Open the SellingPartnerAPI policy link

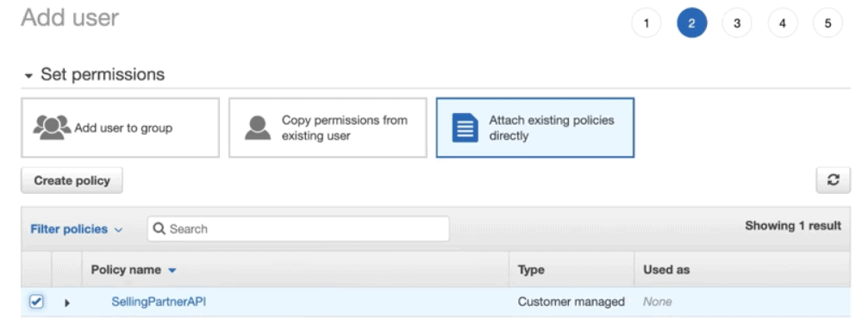(x=159, y=302)
